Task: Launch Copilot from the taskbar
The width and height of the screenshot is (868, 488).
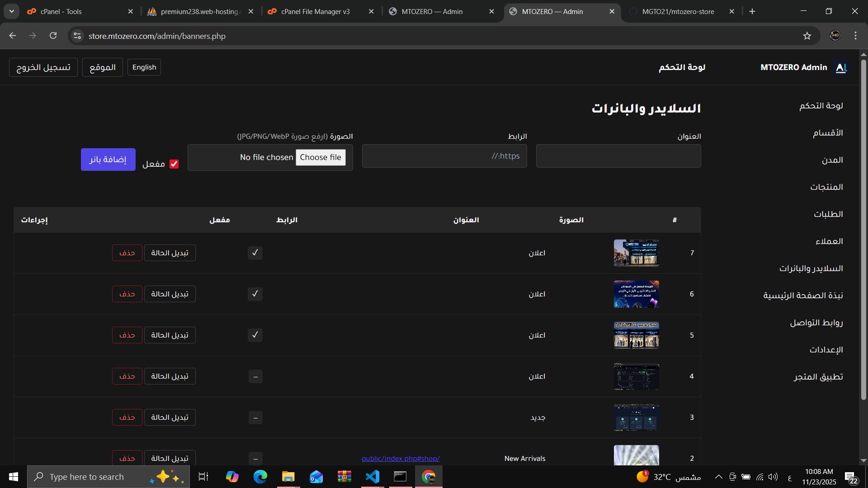Action: click(x=231, y=476)
